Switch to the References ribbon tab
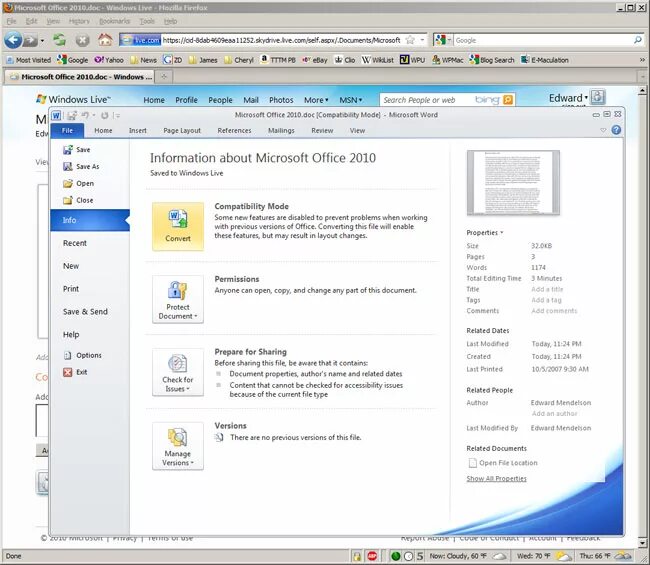The width and height of the screenshot is (650, 565). tap(234, 131)
